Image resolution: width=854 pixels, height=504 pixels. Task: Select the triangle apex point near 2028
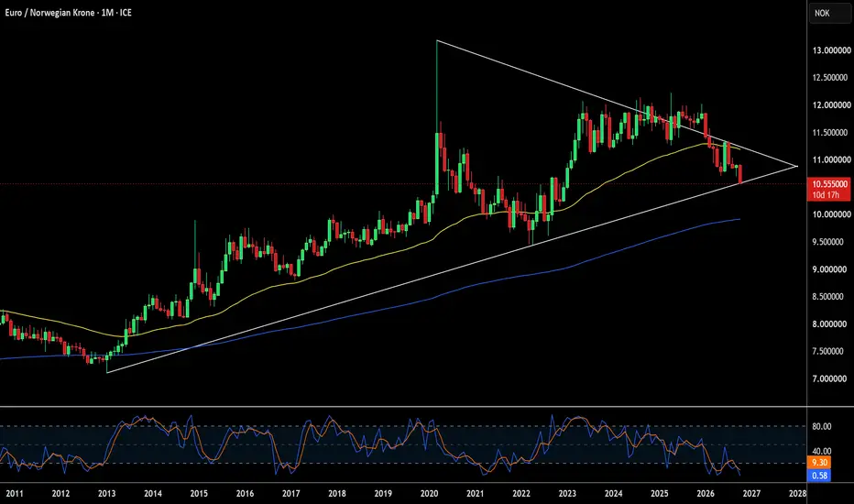(x=797, y=166)
